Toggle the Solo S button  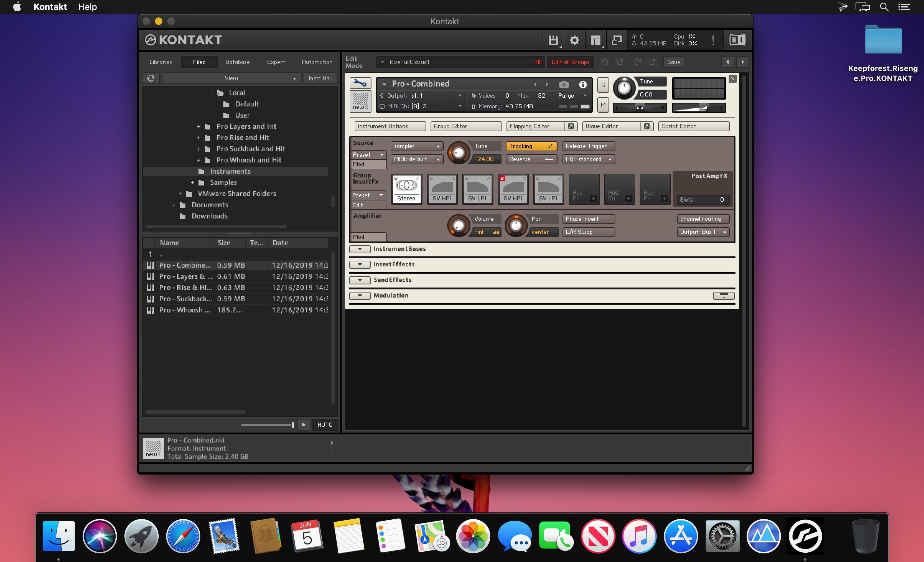(603, 85)
